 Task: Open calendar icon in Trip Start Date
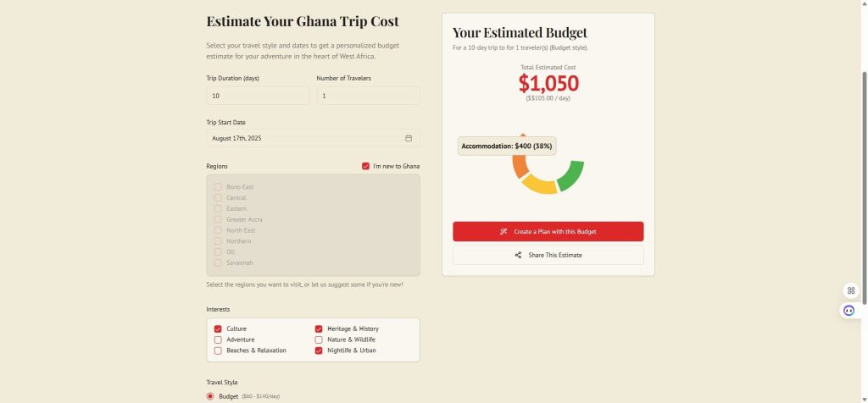pyautogui.click(x=409, y=138)
